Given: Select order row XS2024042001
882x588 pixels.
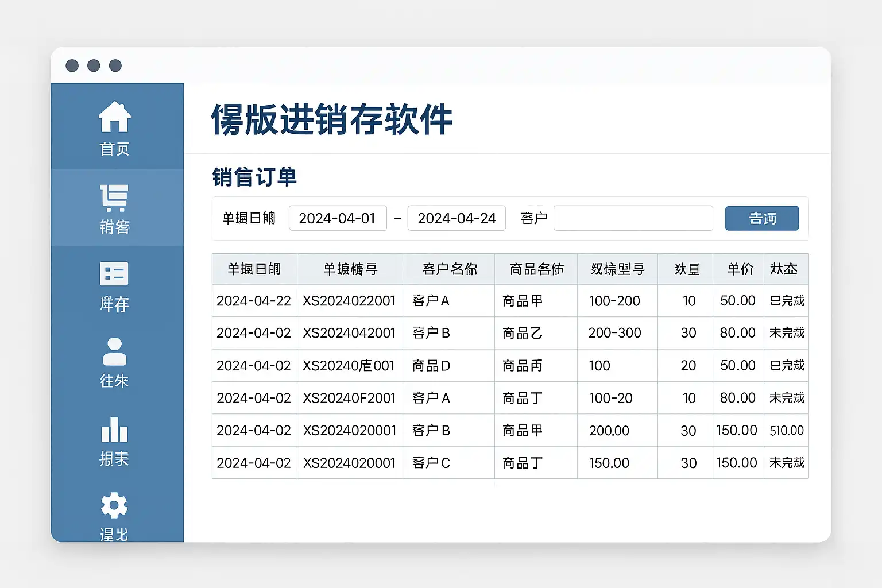Looking at the screenshot, I should pyautogui.click(x=349, y=333).
